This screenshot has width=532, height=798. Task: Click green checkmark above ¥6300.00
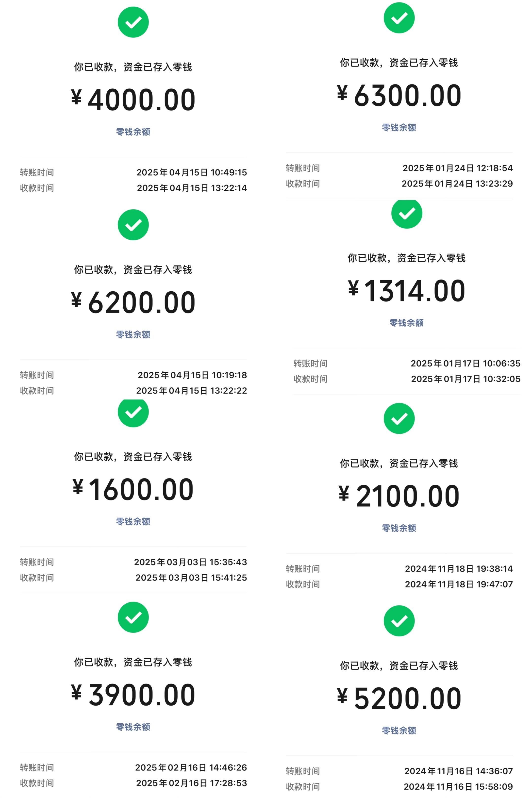coord(399,18)
